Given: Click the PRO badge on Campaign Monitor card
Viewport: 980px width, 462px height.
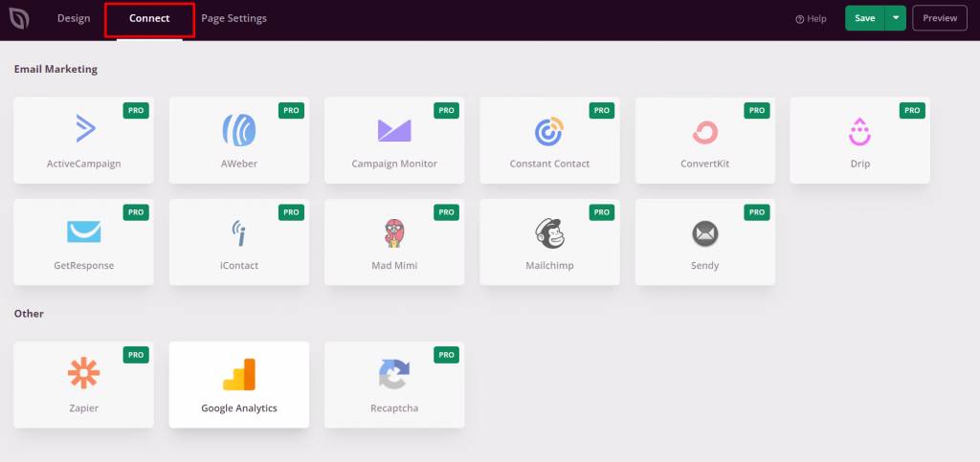Looking at the screenshot, I should (446, 111).
